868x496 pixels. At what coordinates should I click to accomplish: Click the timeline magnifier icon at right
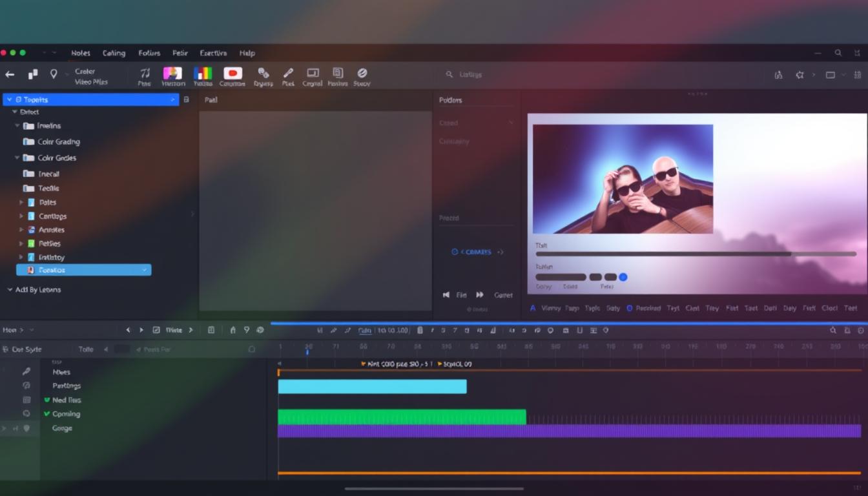coord(833,330)
